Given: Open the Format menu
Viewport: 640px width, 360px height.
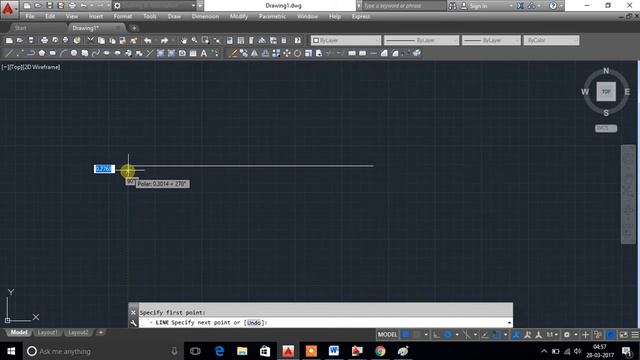Looking at the screenshot, I should pyautogui.click(x=122, y=16).
